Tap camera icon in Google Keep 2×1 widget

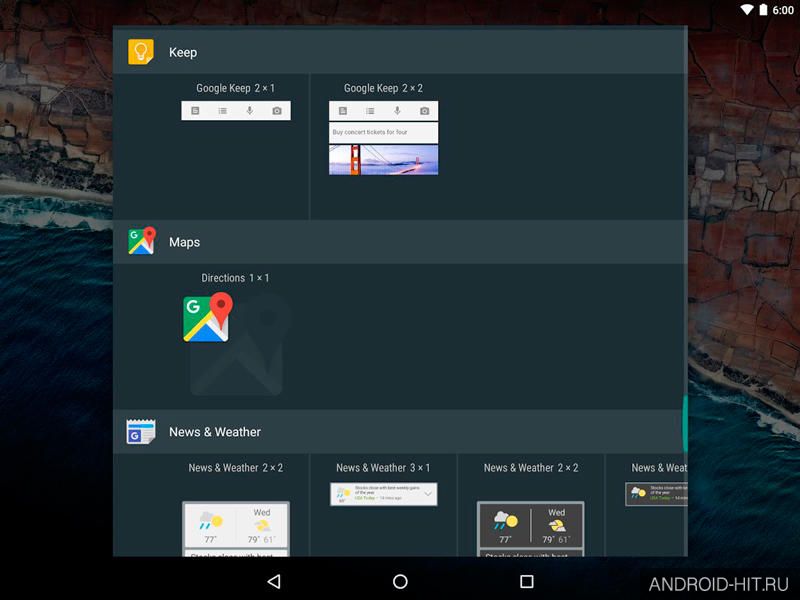pos(277,111)
